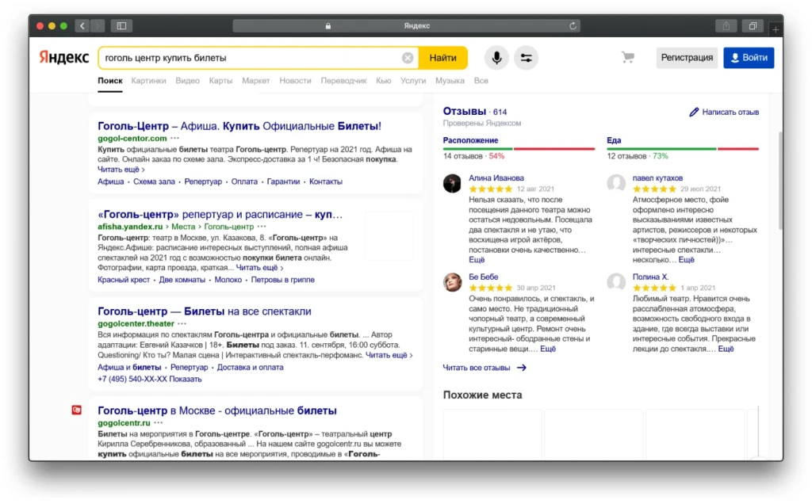Follow the Петровы в гриппе sitelink
This screenshot has height=504, width=812.
(x=283, y=280)
